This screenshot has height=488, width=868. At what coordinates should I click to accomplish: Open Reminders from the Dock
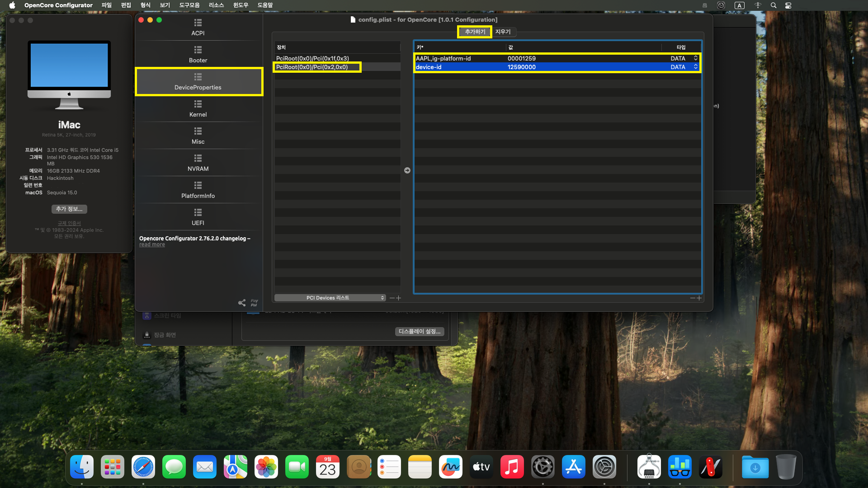(389, 467)
